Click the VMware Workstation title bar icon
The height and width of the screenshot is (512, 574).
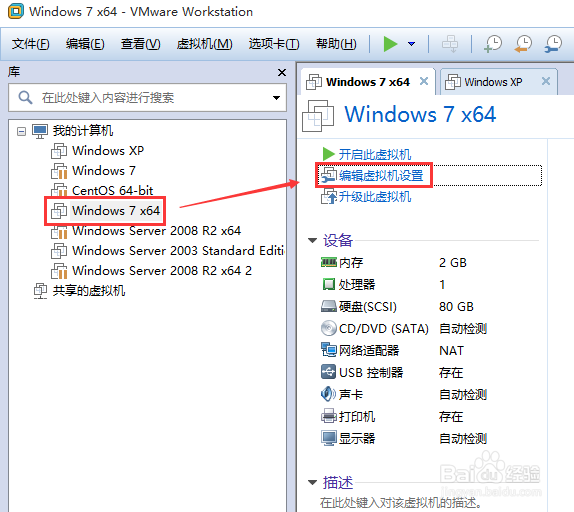[16, 11]
